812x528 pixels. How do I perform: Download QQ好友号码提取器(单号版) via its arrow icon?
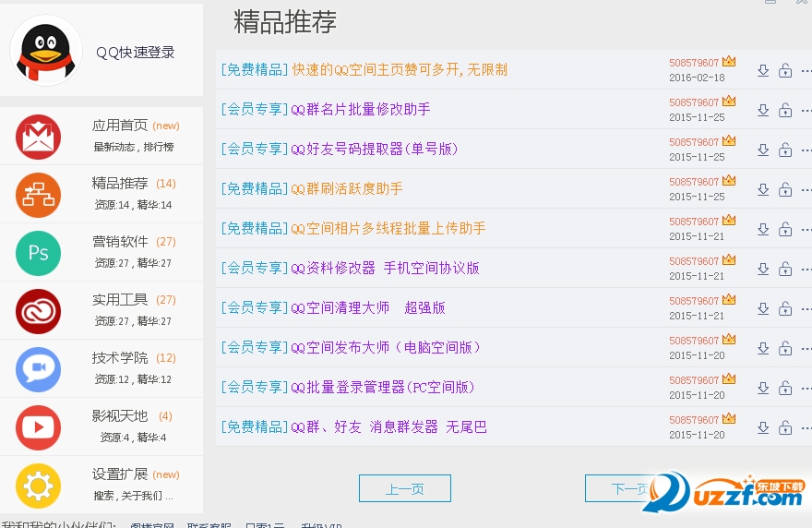pyautogui.click(x=763, y=150)
